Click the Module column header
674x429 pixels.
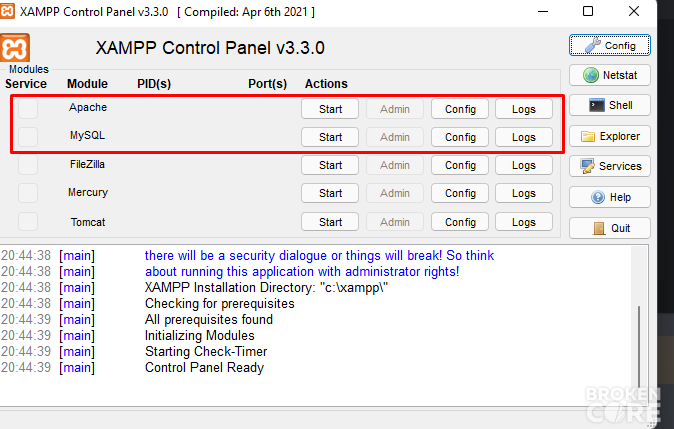(87, 84)
